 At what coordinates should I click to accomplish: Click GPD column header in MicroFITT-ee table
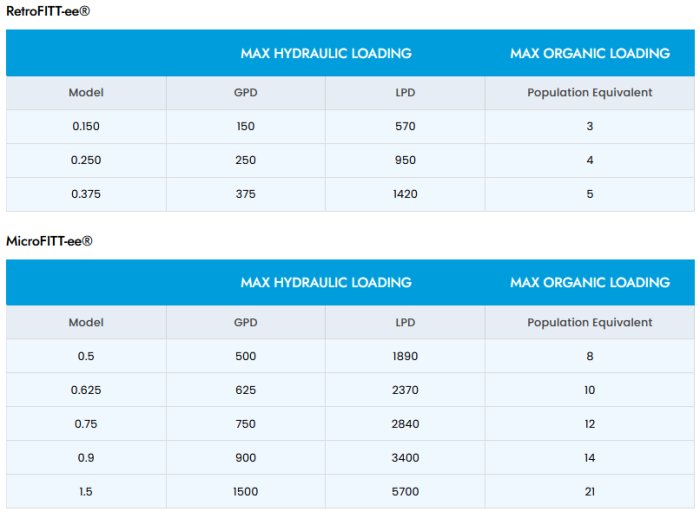tap(245, 322)
